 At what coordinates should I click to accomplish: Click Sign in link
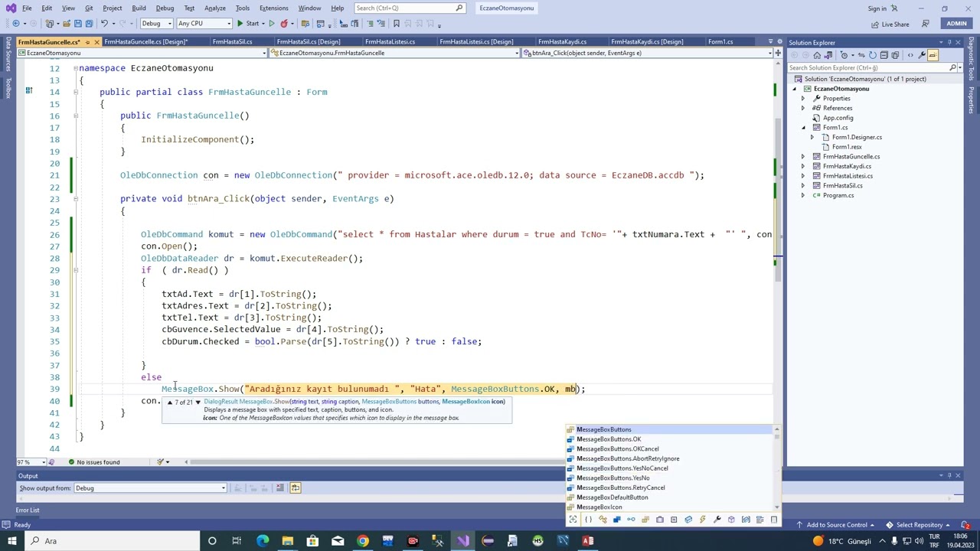click(x=877, y=8)
